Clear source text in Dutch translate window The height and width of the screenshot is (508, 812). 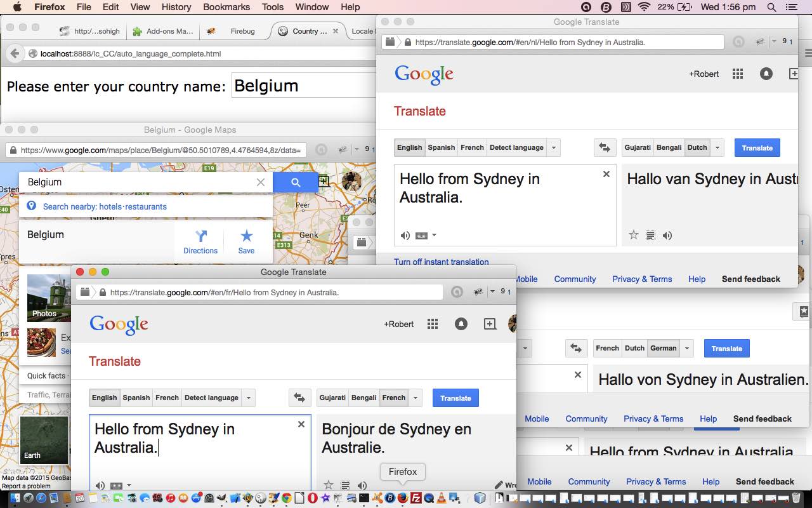pos(606,174)
